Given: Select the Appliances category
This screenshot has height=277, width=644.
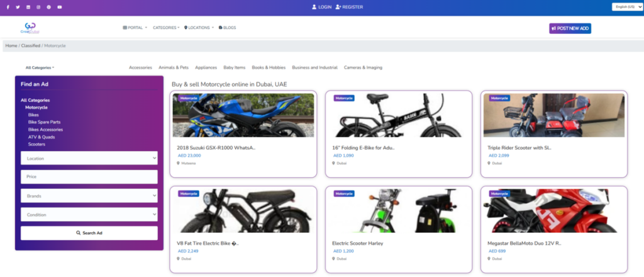Looking at the screenshot, I should (x=206, y=67).
